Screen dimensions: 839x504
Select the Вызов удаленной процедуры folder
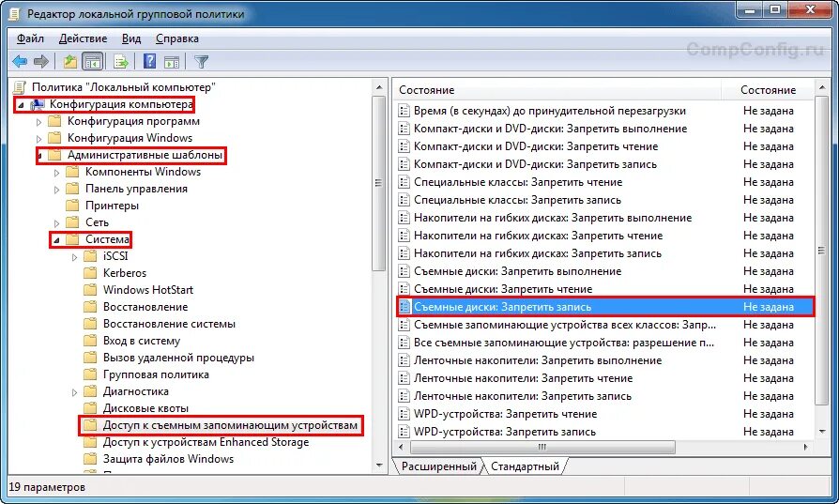pos(178,358)
